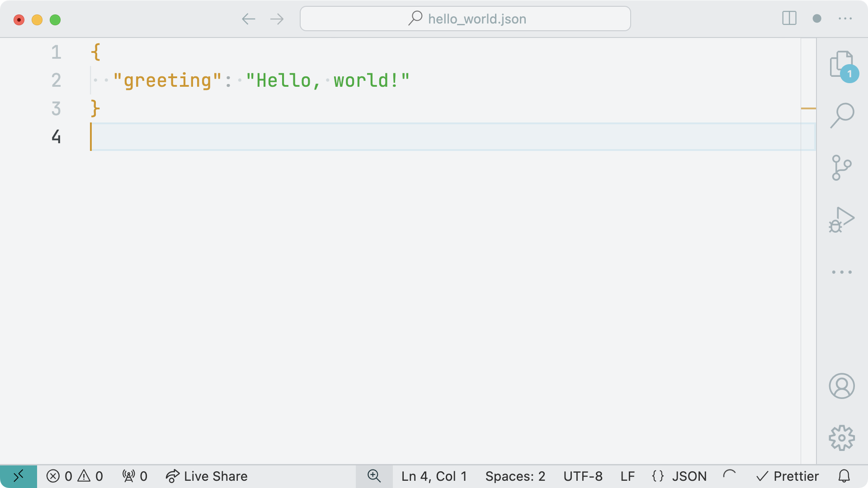868x488 pixels.
Task: Click the active account profile icon
Action: click(841, 385)
